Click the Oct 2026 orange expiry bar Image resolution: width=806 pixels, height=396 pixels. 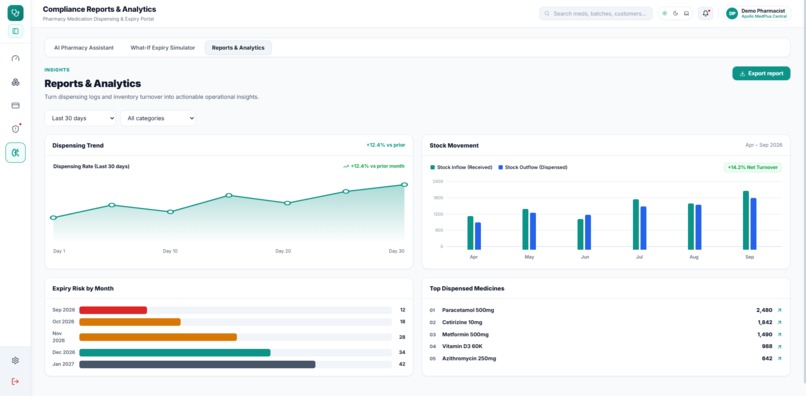(x=130, y=322)
